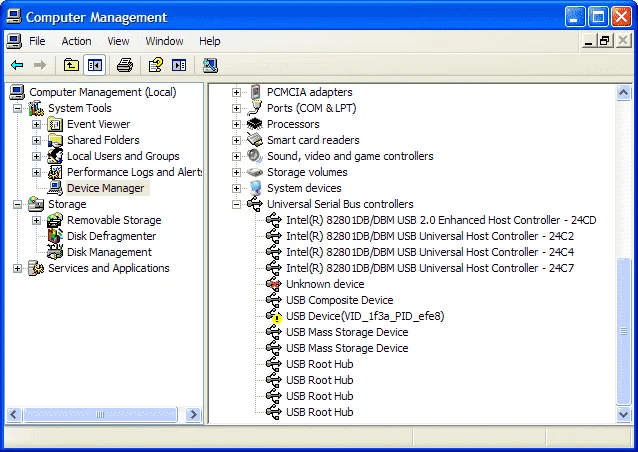
Task: Expand the PCMCIA adapters category
Action: point(236,92)
